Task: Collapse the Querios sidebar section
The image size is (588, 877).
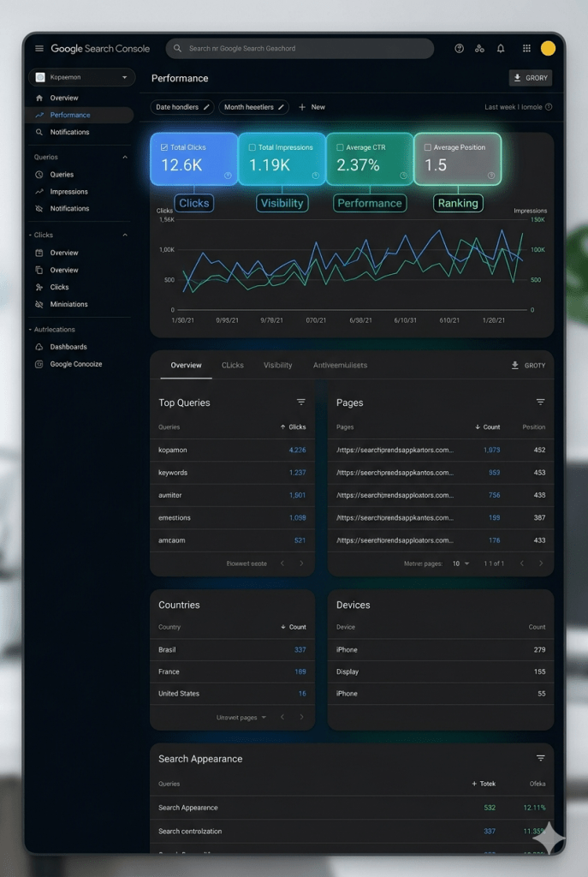Action: click(x=125, y=158)
